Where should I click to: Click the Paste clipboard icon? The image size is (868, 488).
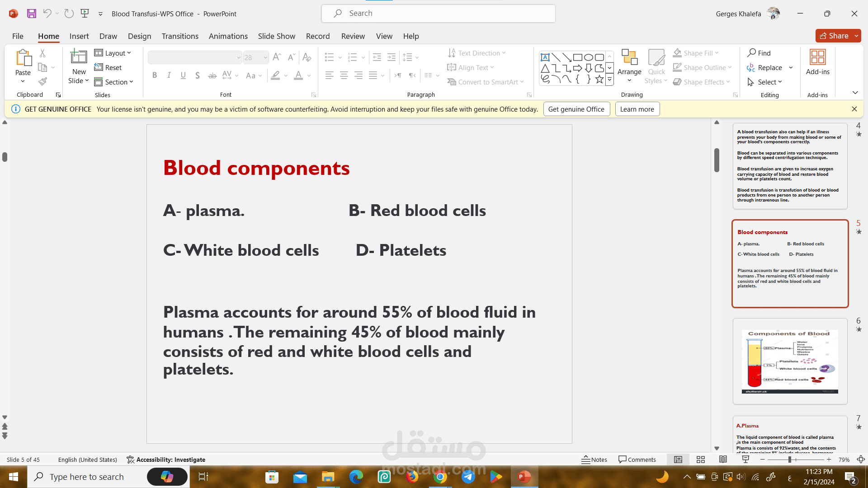click(x=23, y=58)
